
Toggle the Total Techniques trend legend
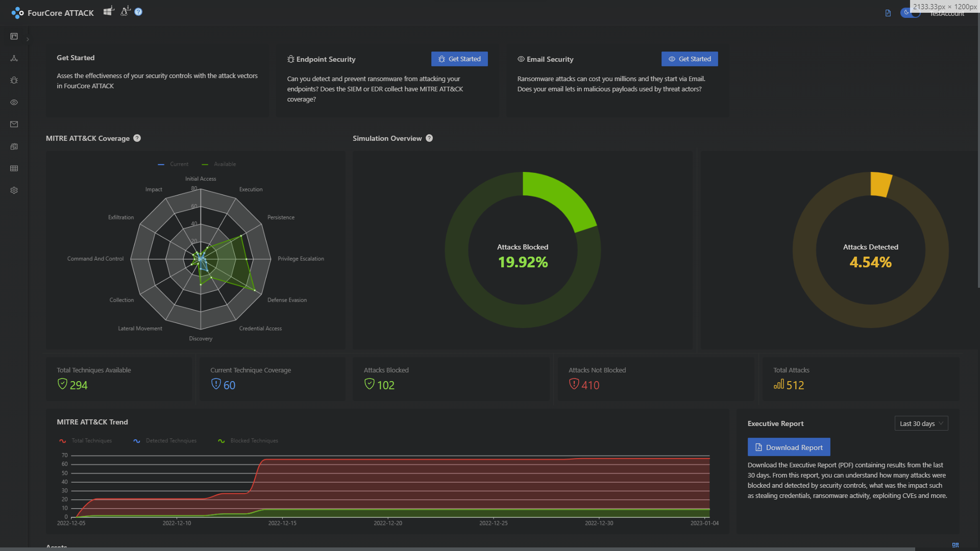85,441
